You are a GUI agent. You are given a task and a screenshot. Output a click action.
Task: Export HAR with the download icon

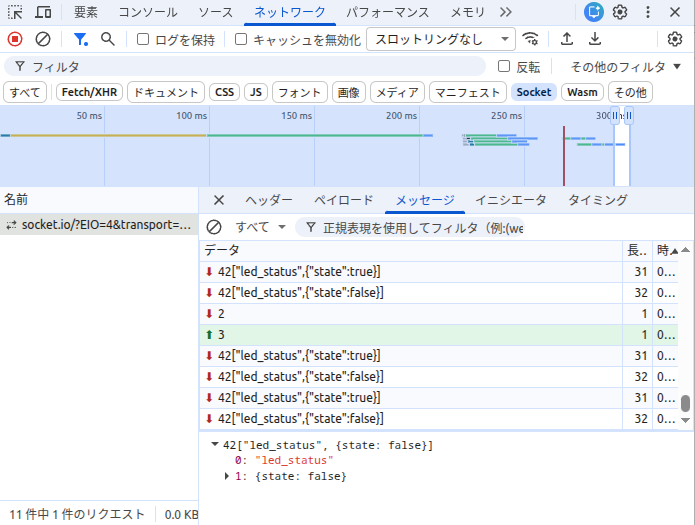coord(595,39)
